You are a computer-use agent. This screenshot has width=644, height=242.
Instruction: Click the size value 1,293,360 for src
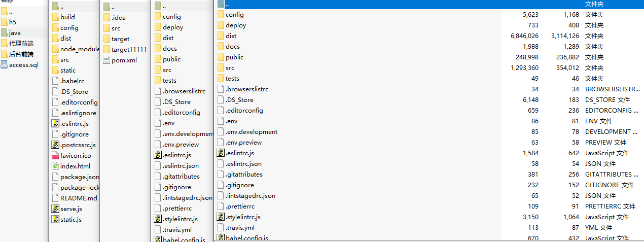524,68
